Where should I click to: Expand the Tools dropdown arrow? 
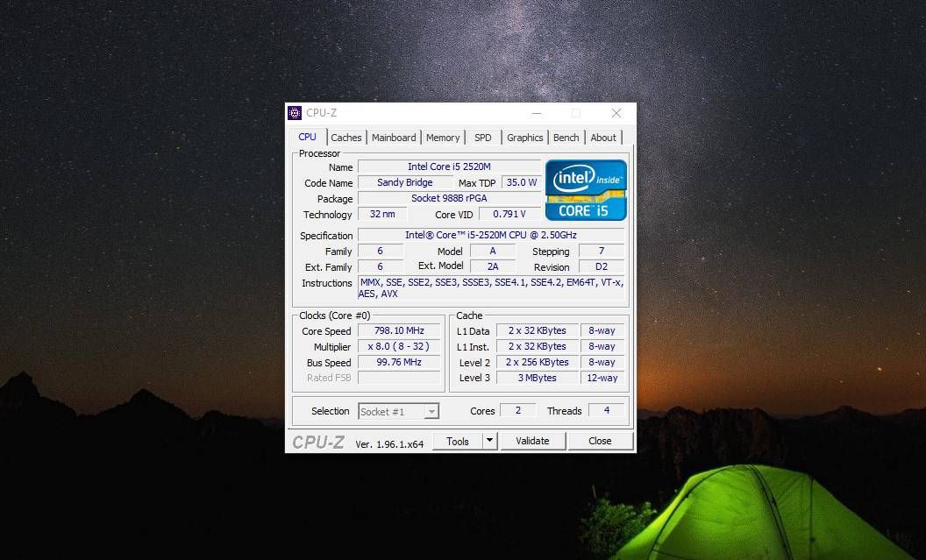pos(489,440)
